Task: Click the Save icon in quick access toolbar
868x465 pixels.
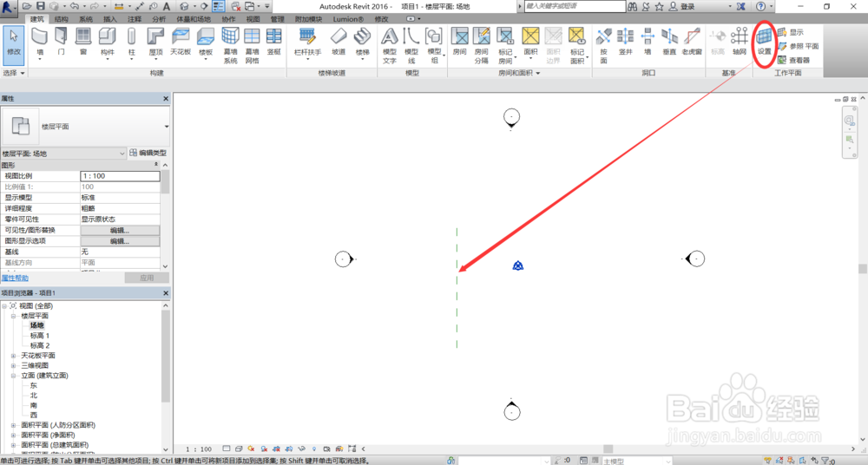Action: tap(41, 6)
